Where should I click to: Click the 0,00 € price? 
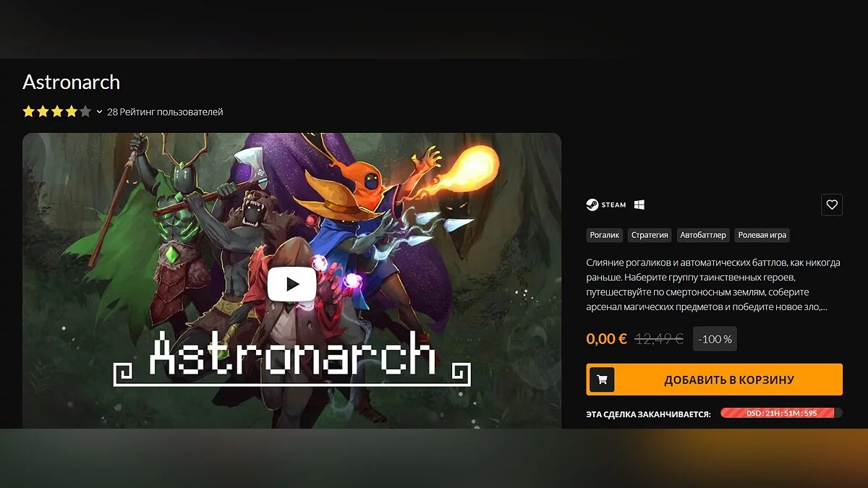tap(607, 338)
